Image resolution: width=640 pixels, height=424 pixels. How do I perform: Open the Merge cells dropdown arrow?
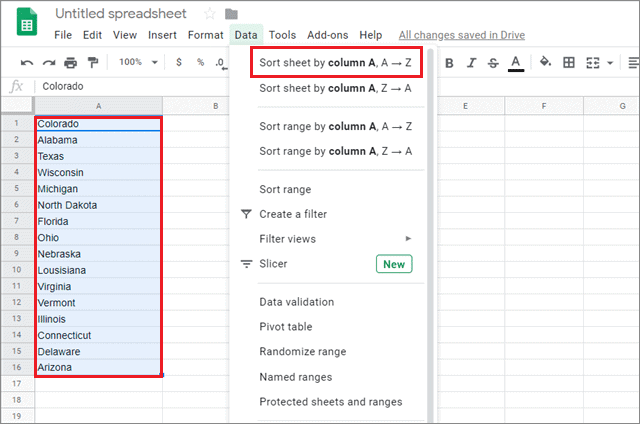[x=611, y=63]
